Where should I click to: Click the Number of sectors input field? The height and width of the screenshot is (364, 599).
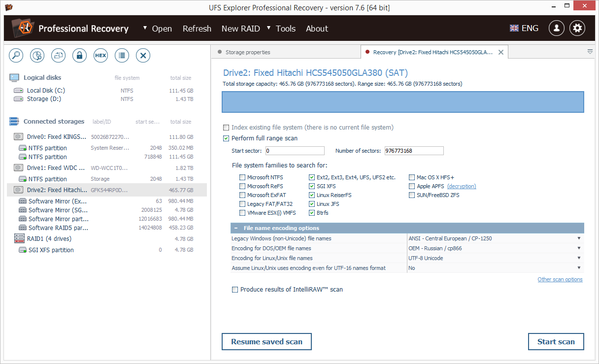[414, 151]
